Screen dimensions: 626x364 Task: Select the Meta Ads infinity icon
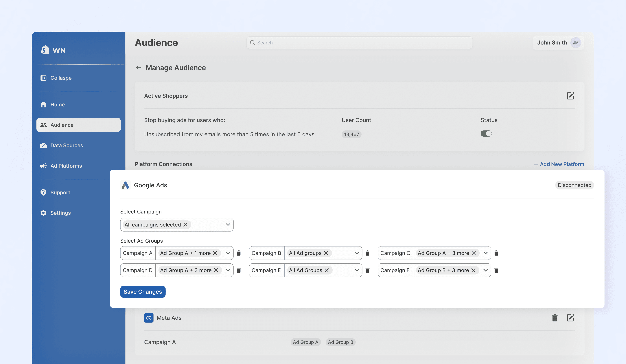[x=149, y=318]
